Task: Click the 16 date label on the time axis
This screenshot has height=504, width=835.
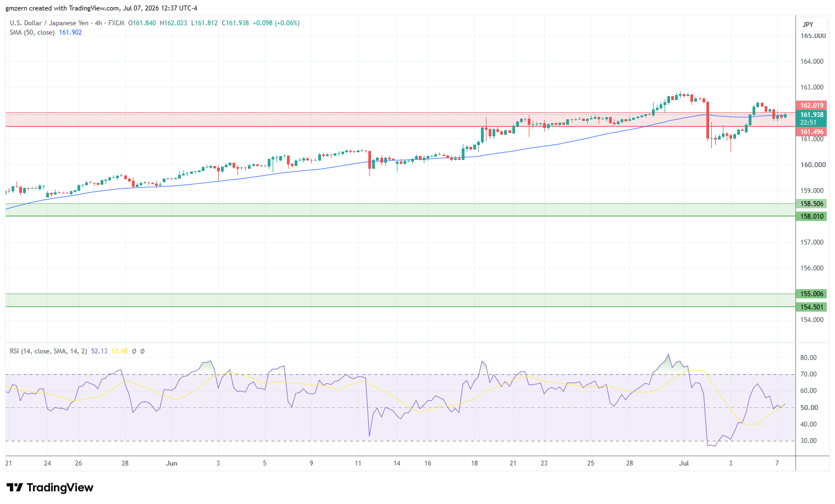Action: [428, 463]
